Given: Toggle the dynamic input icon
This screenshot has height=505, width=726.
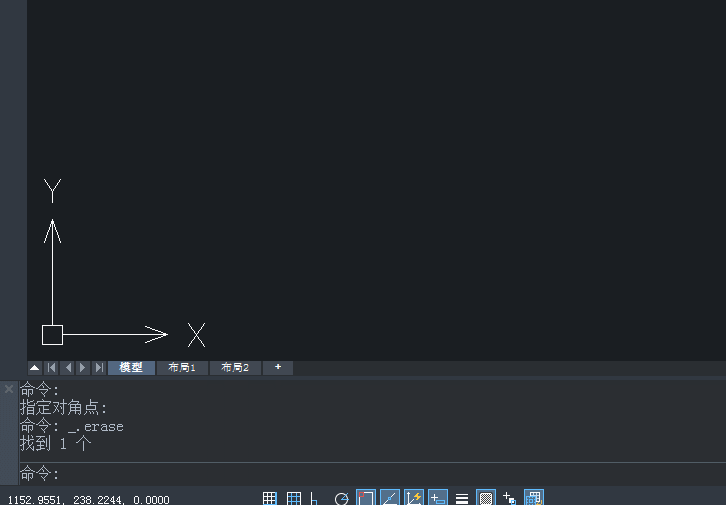Looking at the screenshot, I should pyautogui.click(x=438, y=498).
